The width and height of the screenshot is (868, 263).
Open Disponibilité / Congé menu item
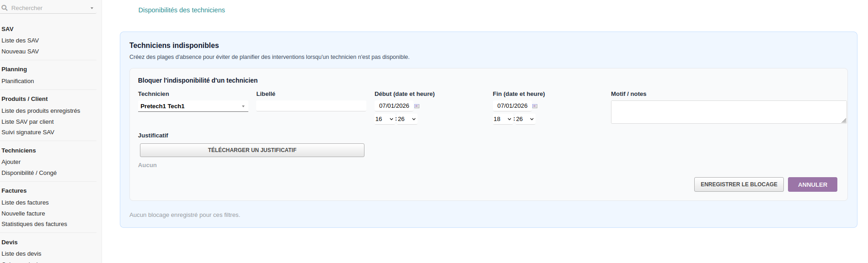29,173
